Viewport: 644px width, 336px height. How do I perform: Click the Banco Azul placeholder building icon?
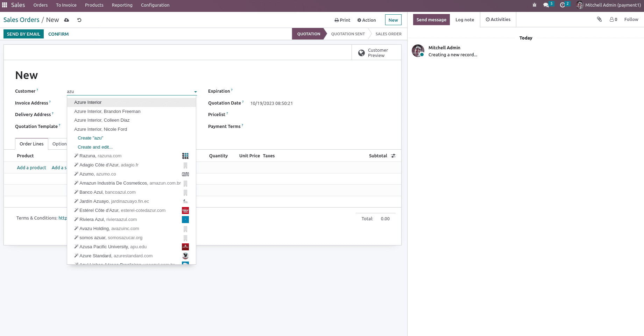pos(185,193)
